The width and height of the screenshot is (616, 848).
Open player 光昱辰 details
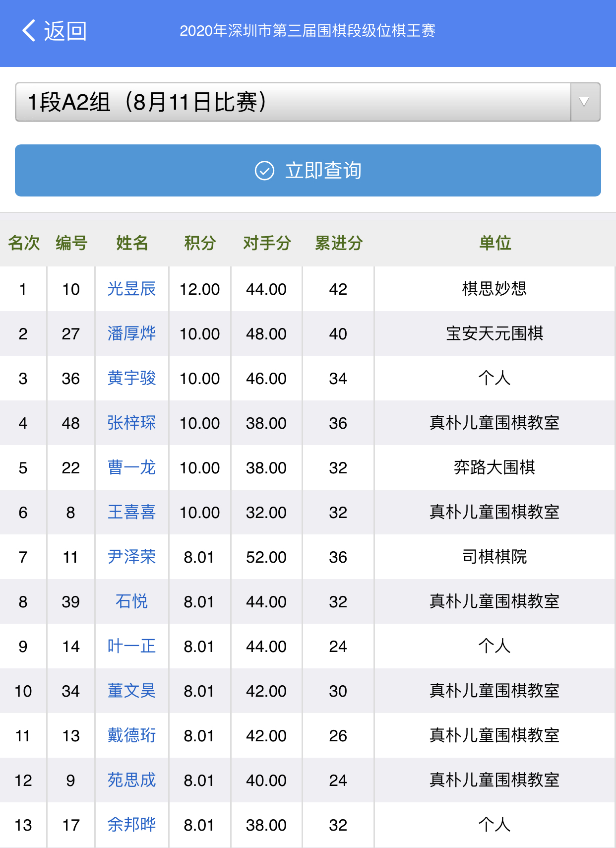click(131, 289)
